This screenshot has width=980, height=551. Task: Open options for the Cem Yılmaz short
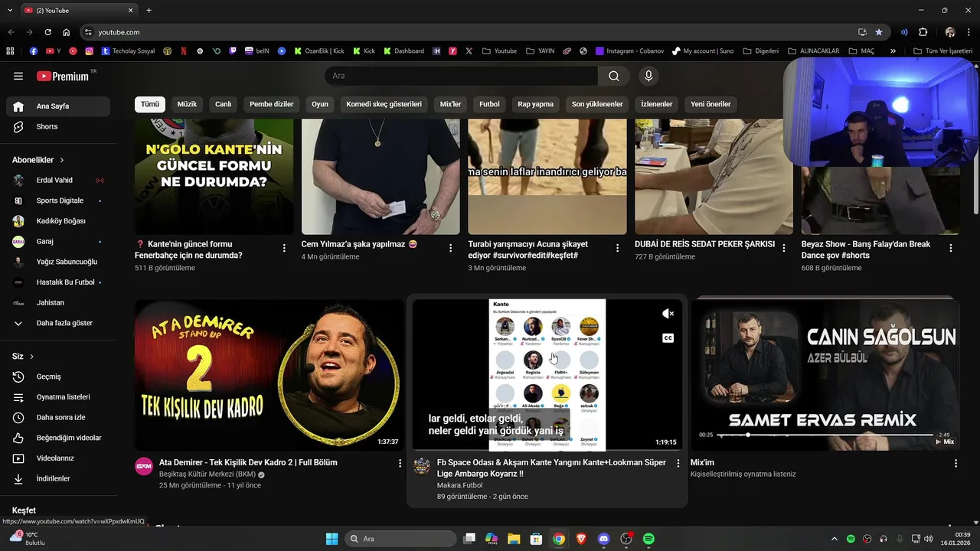451,248
